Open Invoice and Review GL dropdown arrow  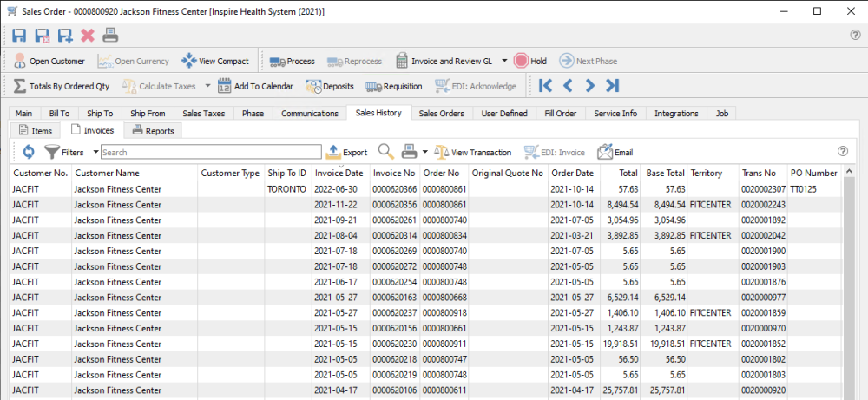tap(503, 62)
